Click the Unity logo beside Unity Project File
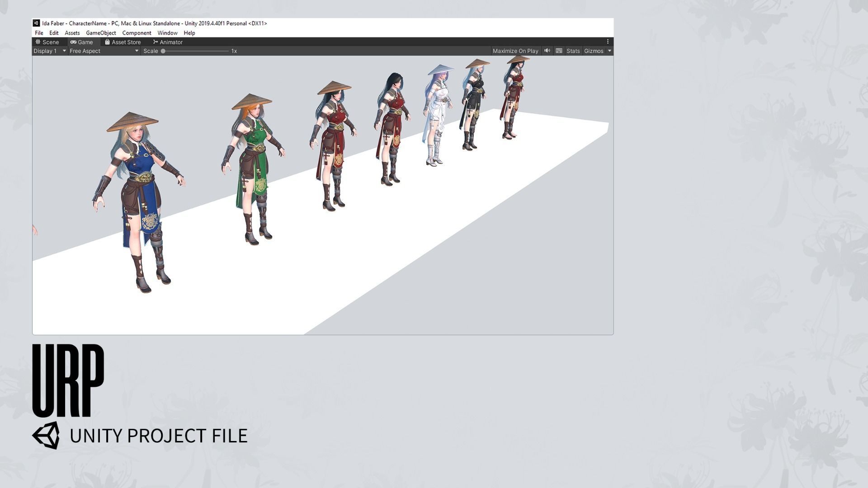Screen dimensions: 868x488 [46, 436]
